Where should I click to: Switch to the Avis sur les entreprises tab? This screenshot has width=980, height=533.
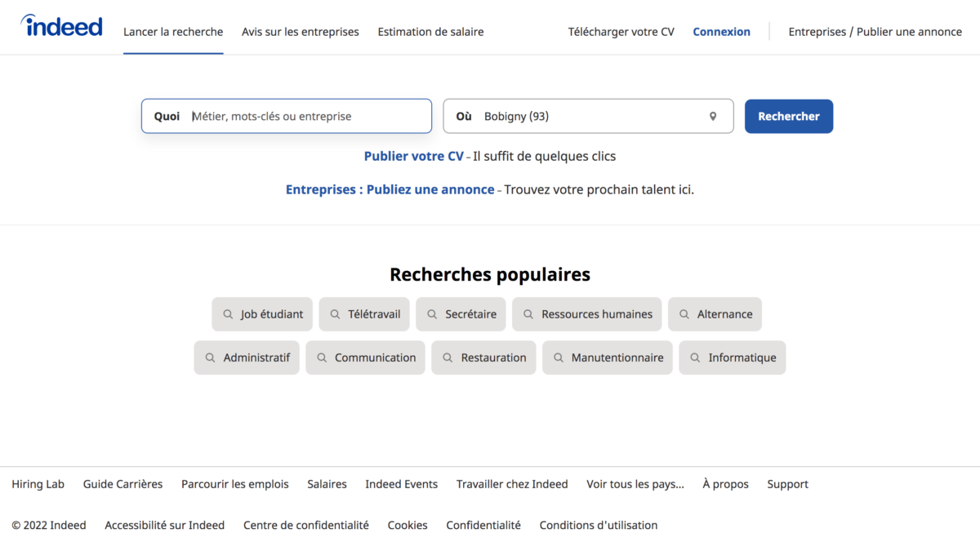(300, 32)
